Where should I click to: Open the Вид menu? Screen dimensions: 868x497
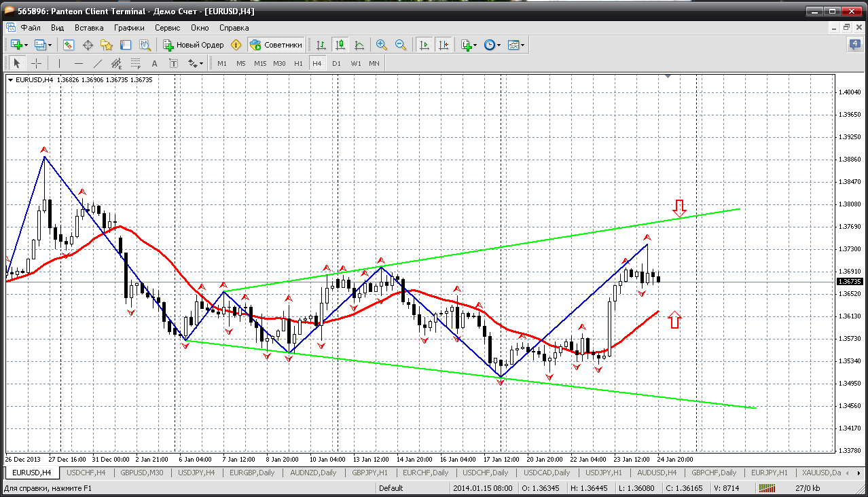58,28
